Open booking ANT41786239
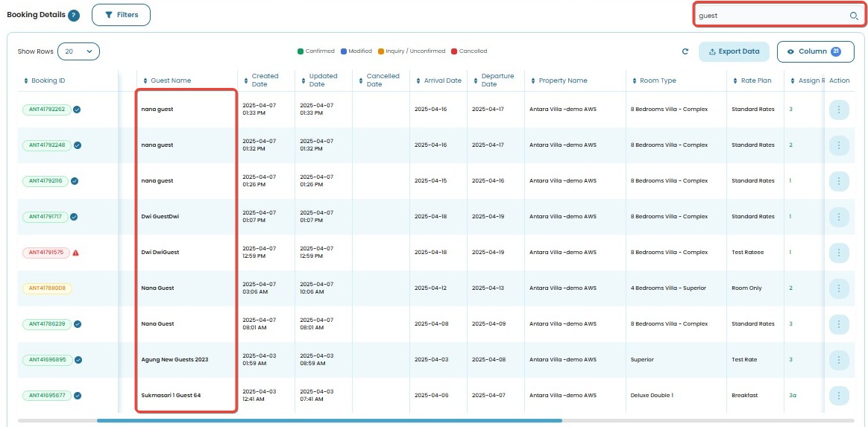Image resolution: width=868 pixels, height=427 pixels. 47,324
